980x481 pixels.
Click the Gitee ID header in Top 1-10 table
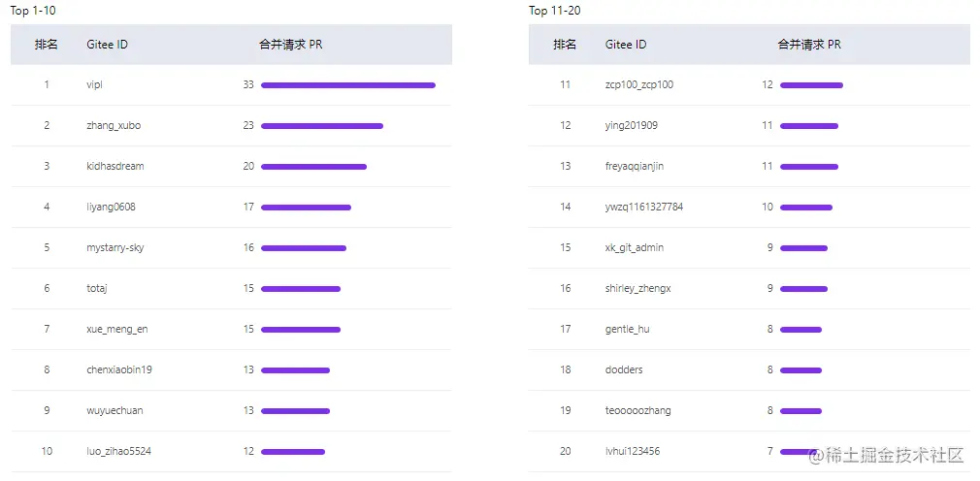click(x=107, y=45)
